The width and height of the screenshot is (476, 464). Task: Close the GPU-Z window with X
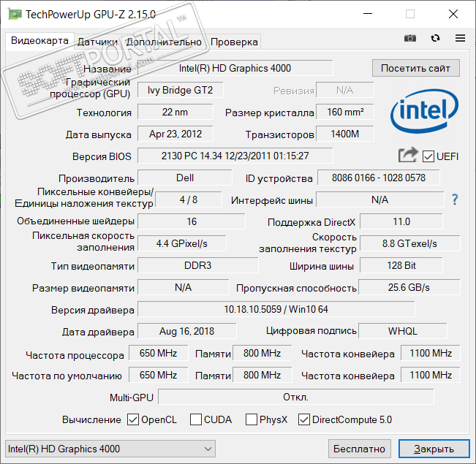[453, 14]
